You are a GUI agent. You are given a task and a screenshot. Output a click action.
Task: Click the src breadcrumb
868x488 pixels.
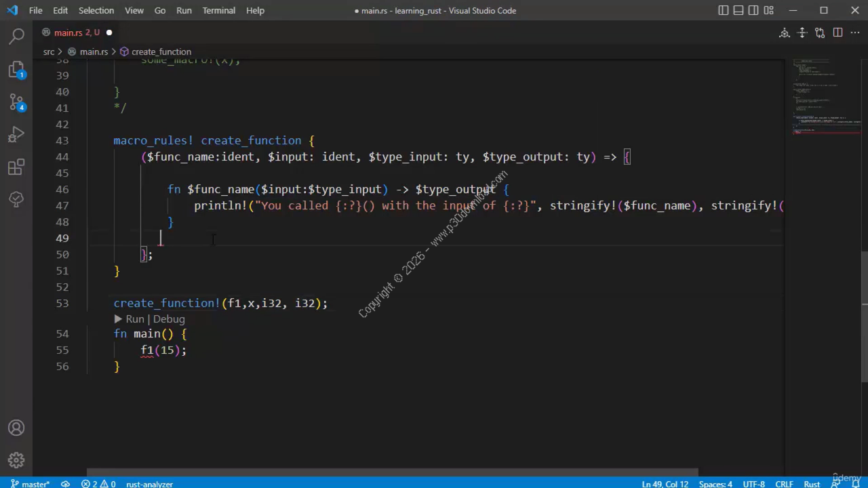pos(49,52)
